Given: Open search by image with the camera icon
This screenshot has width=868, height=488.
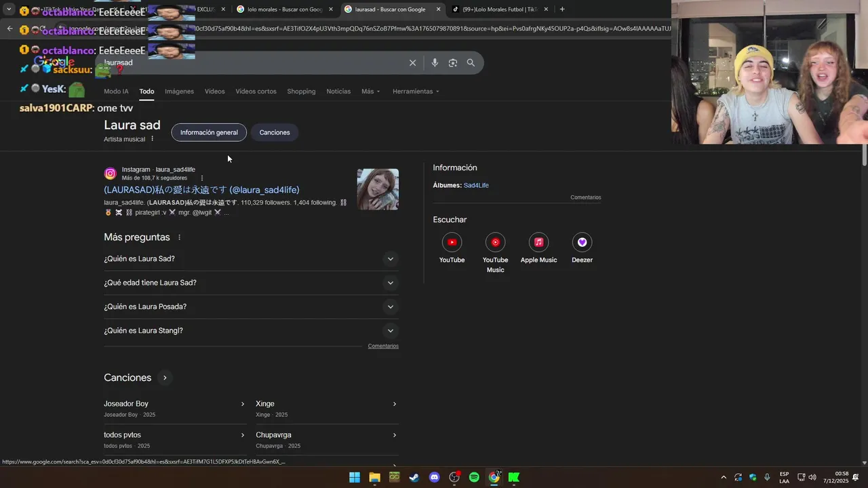Looking at the screenshot, I should [x=452, y=63].
